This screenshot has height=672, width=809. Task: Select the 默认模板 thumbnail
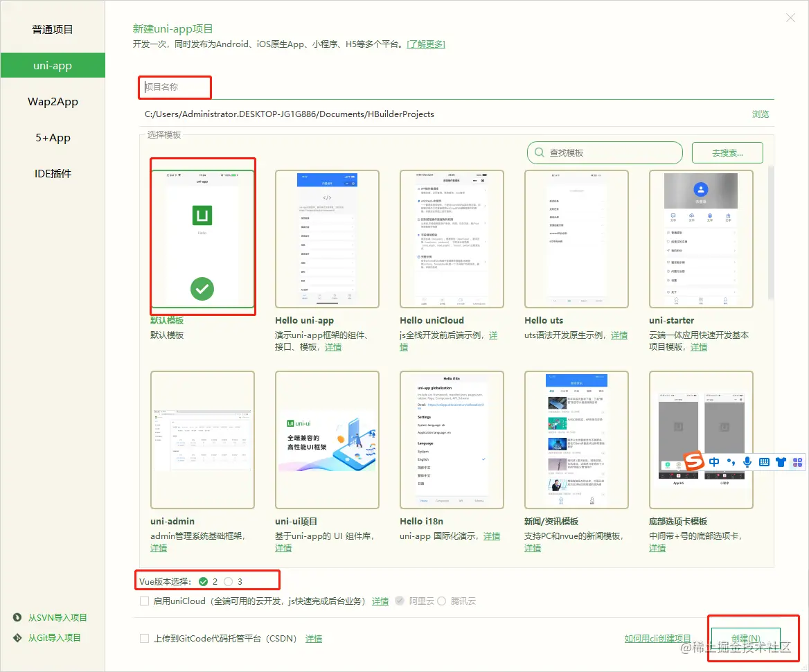pos(202,239)
